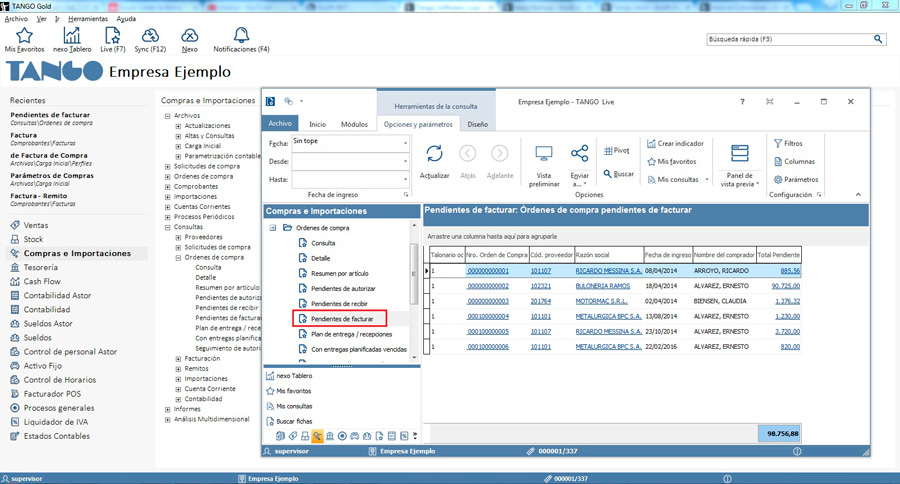The height and width of the screenshot is (484, 900).
Task: Click Enviar a share icon
Action: click(x=579, y=153)
